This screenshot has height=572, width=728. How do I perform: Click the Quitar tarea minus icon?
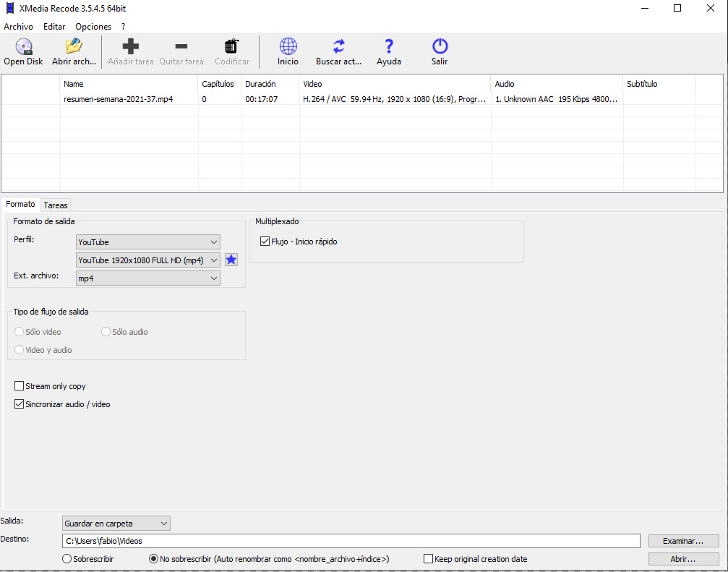click(x=181, y=46)
